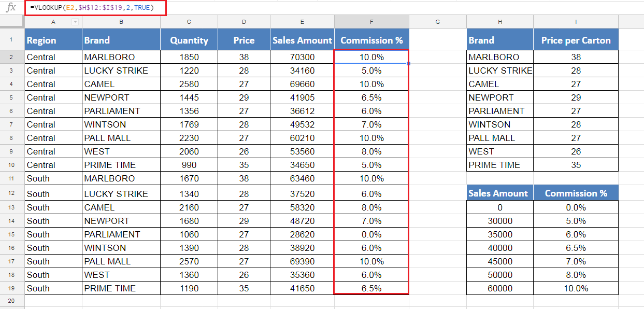Select the quantity cell 1390

[x=189, y=248]
